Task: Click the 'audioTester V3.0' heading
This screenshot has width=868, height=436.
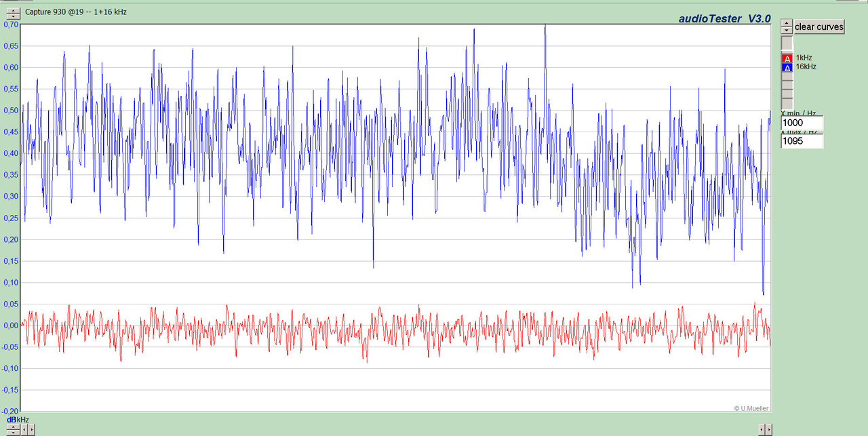Action: [724, 19]
